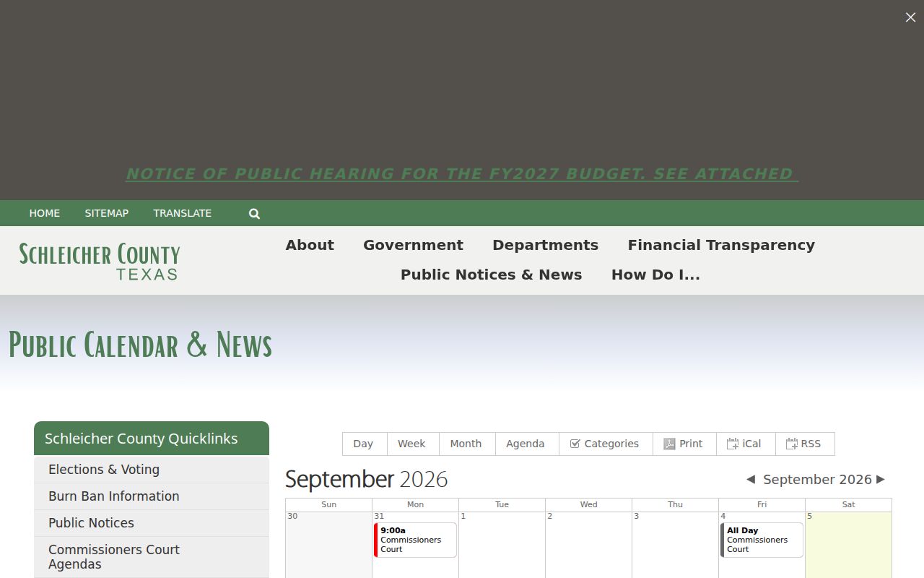Open the About menu
The height and width of the screenshot is (578, 924).
pyautogui.click(x=310, y=245)
